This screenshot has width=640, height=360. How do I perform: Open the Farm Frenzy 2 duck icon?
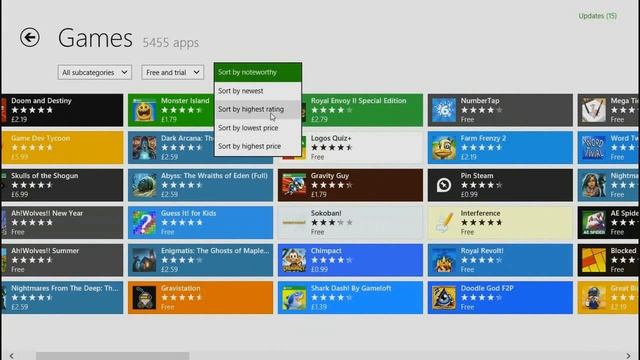pos(444,148)
